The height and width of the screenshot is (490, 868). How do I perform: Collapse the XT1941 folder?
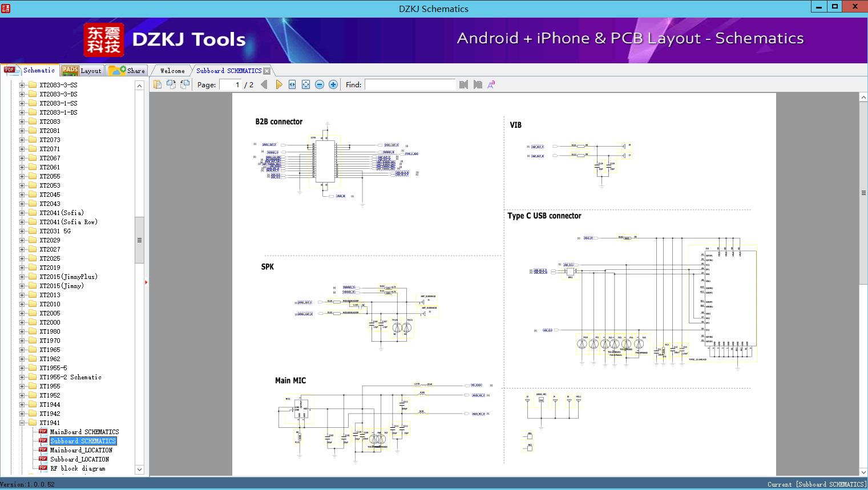22,423
